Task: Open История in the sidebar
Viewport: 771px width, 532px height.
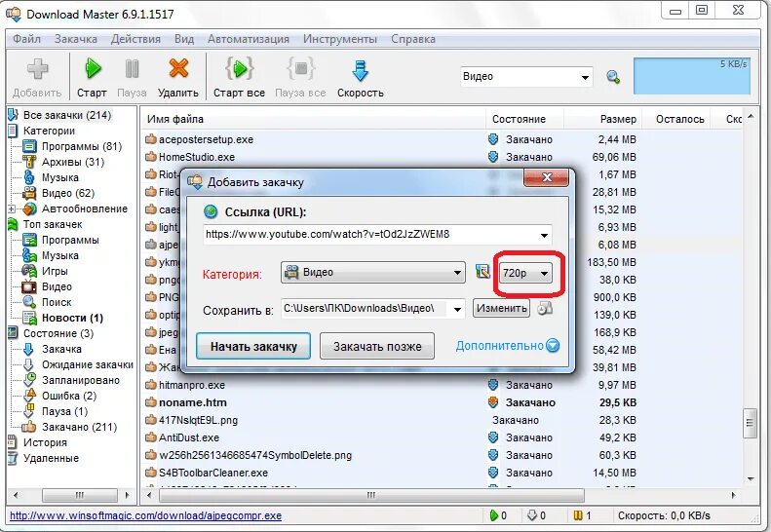Action: [x=45, y=442]
